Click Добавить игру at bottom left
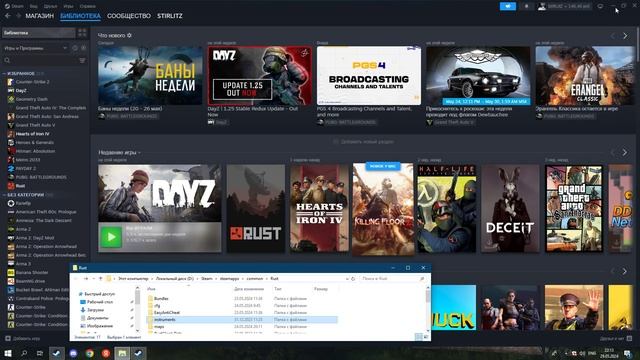 click(x=22, y=338)
